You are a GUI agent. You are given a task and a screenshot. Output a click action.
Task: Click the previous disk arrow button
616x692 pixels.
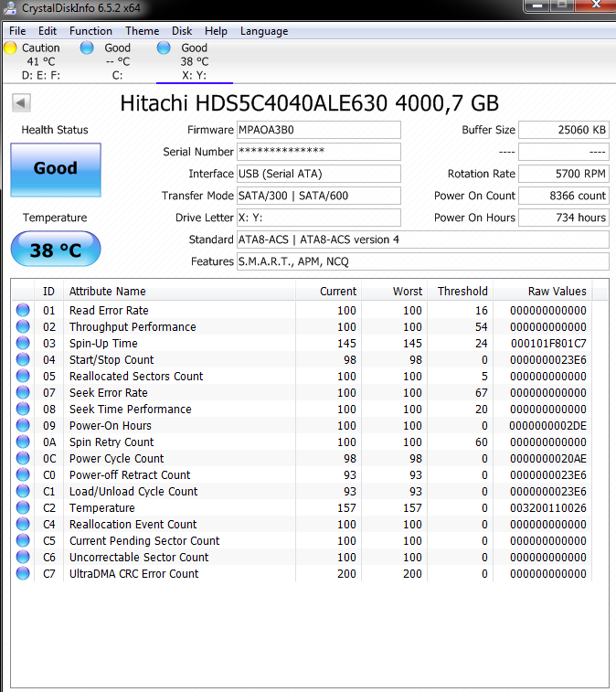(x=21, y=103)
